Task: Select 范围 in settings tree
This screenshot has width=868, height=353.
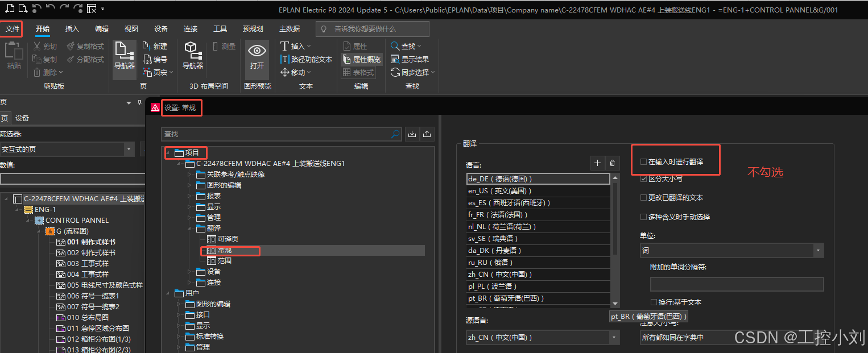Action: pos(225,261)
